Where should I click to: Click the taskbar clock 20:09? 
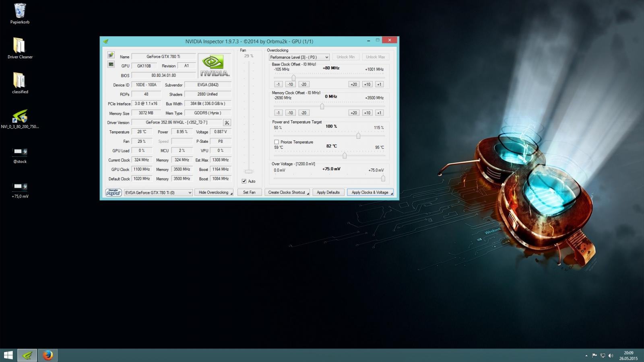pyautogui.click(x=628, y=353)
